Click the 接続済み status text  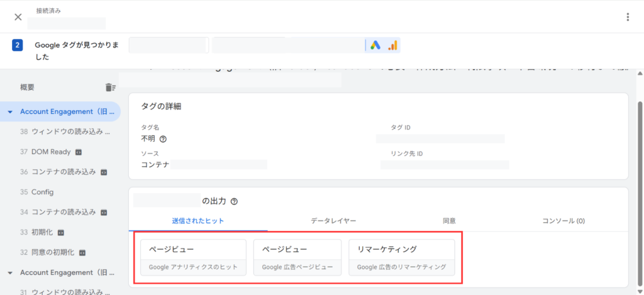point(48,11)
